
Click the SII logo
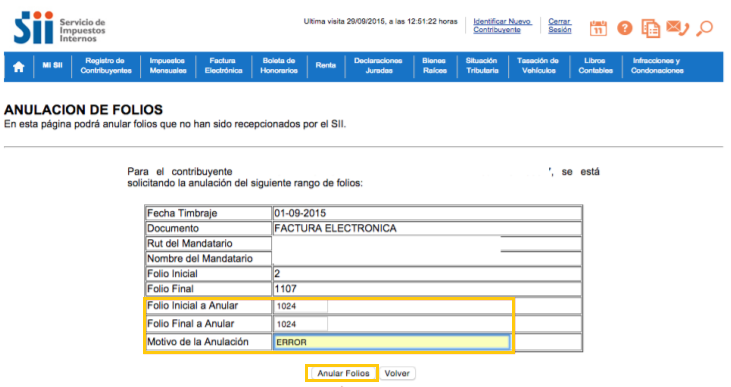point(59,28)
